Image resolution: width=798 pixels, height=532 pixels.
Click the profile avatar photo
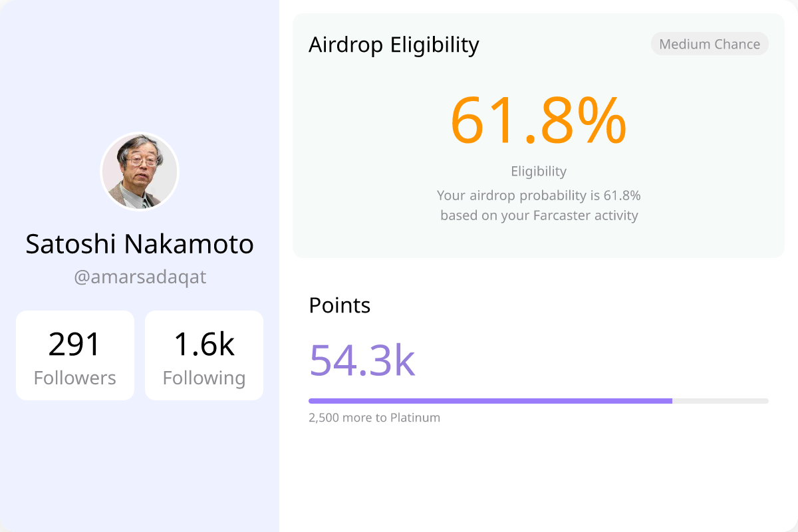(140, 172)
